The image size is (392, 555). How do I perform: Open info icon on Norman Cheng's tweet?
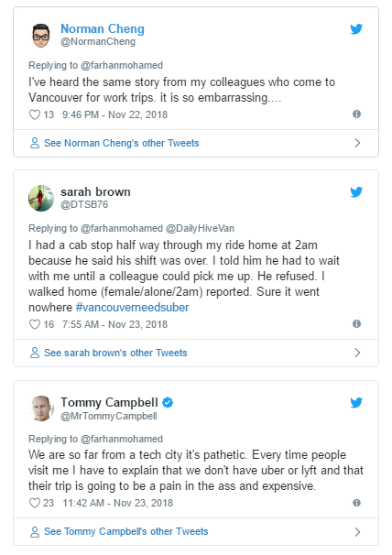click(x=356, y=114)
